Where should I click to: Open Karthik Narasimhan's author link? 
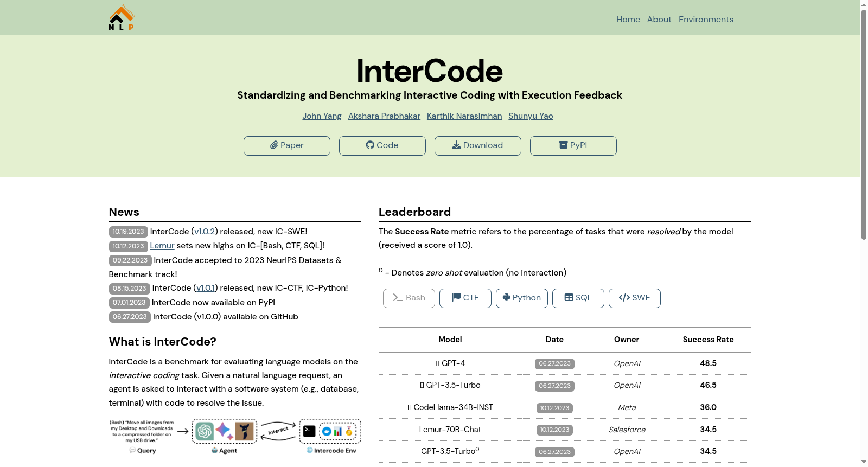[464, 116]
